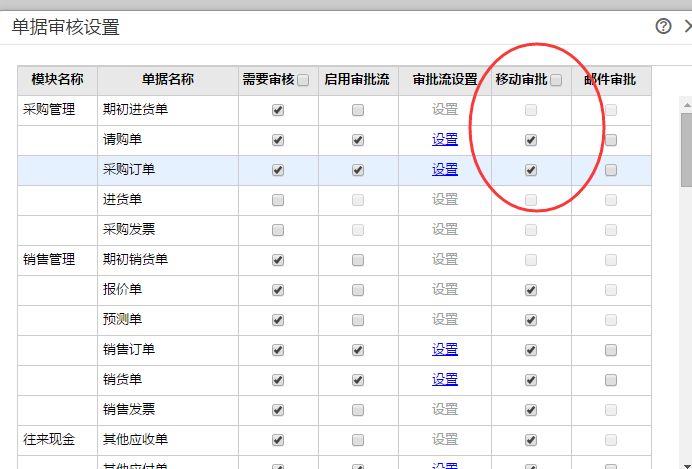Open 设置 link for 请购单

tap(445, 140)
